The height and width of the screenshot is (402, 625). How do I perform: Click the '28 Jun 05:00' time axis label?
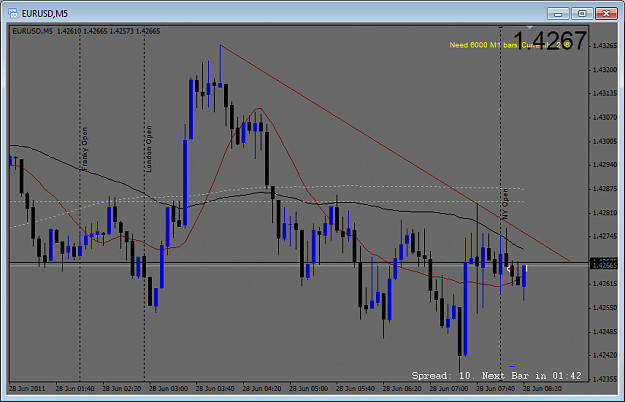(308, 388)
